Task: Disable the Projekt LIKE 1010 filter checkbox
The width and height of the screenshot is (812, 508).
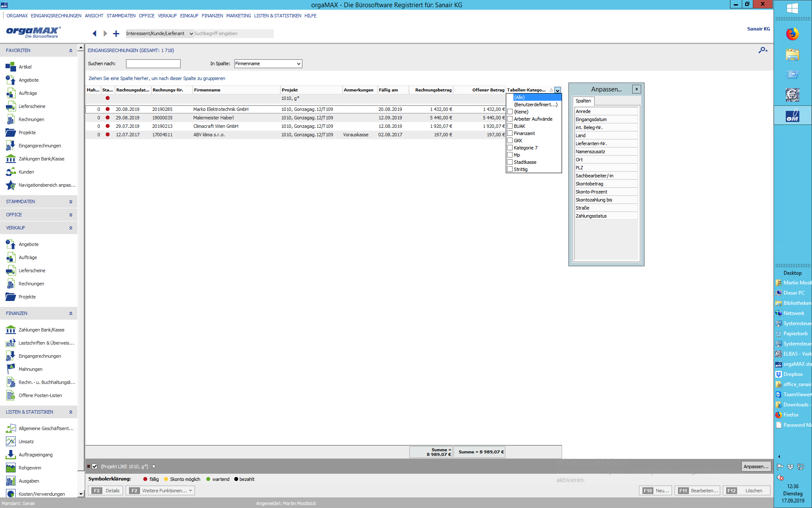Action: pos(95,467)
